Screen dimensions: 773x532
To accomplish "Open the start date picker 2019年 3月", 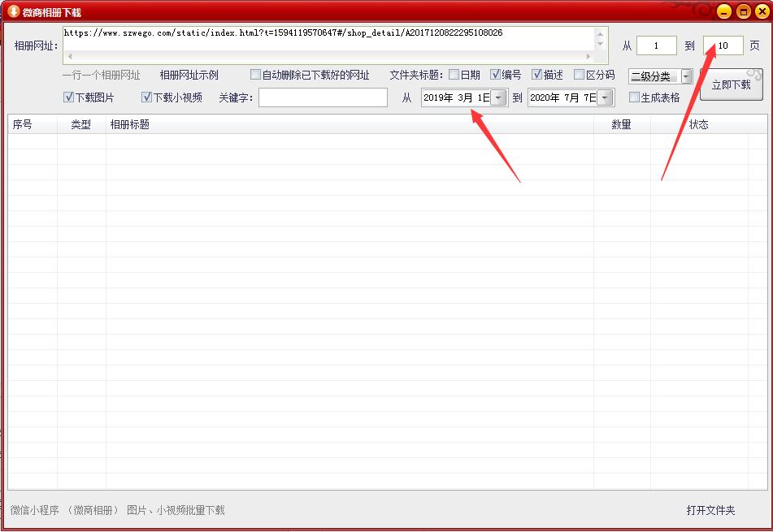I will (x=498, y=97).
